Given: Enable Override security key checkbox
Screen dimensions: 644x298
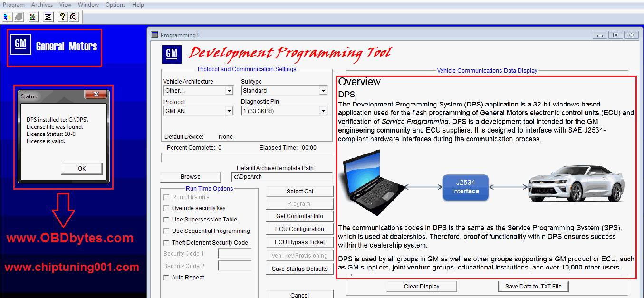Looking at the screenshot, I should coord(166,208).
